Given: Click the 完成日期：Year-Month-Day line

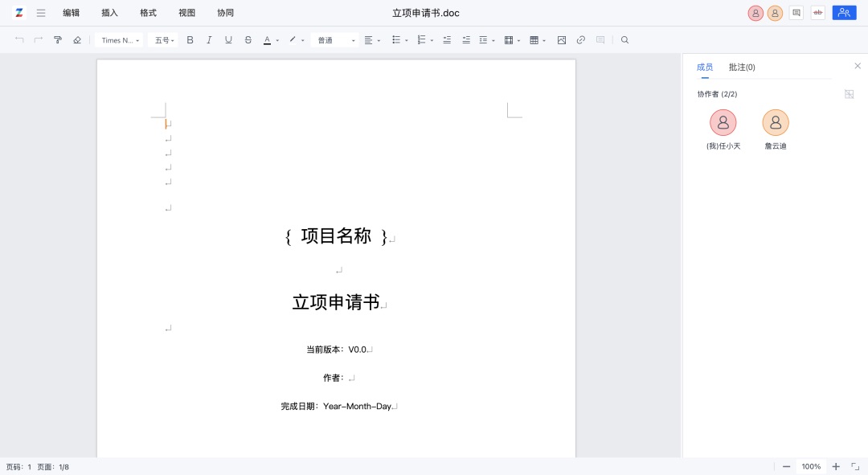Looking at the screenshot, I should (337, 406).
